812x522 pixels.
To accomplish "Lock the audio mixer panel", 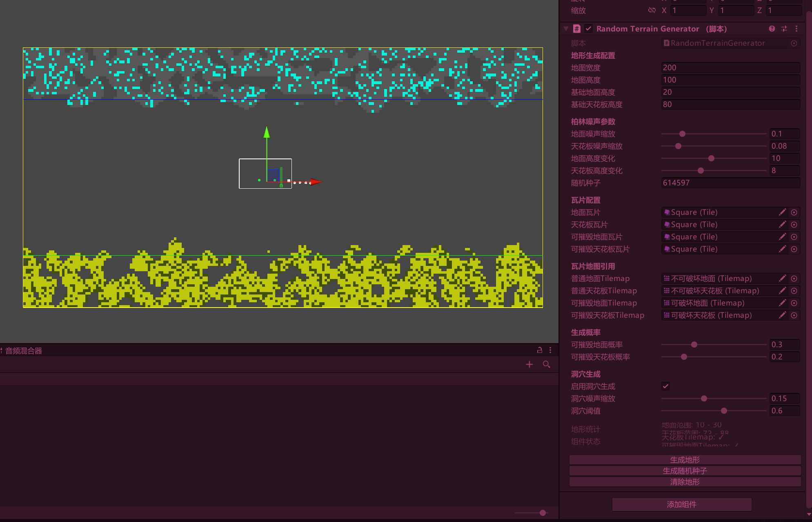I will 540,350.
